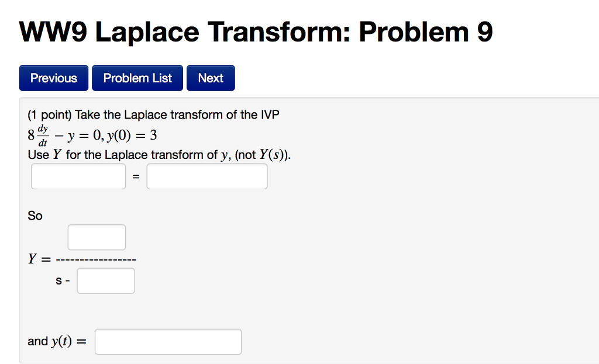Screen dimensions: 599x364
Task: Click the problem title WW9 Laplace Transform
Action: click(256, 32)
